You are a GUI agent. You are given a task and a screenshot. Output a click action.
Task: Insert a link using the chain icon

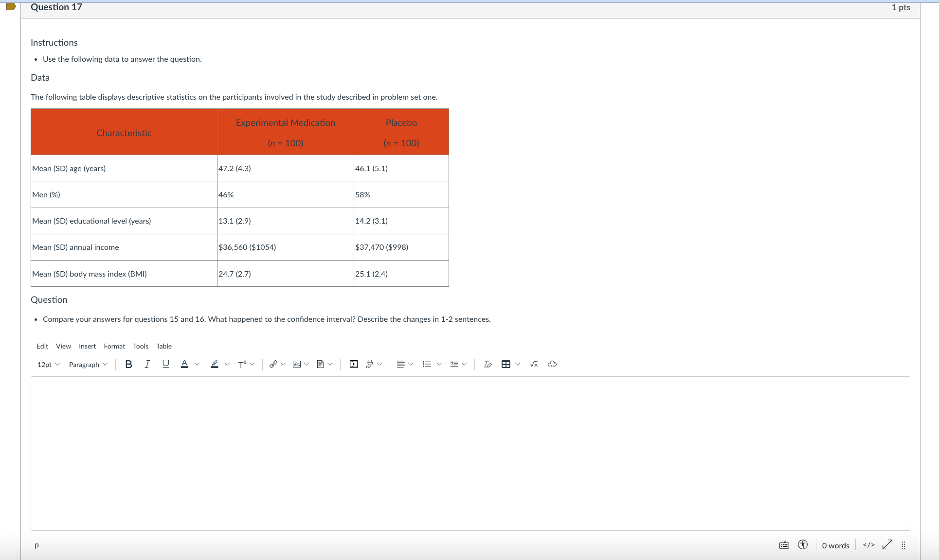pyautogui.click(x=273, y=364)
